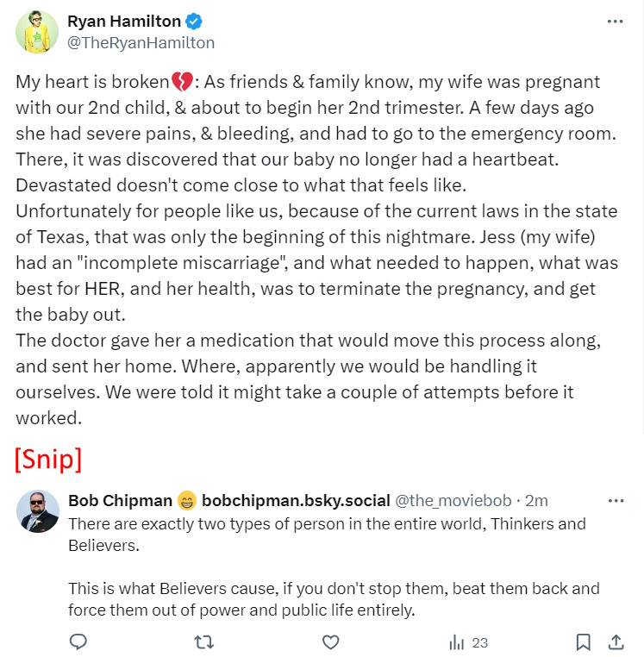Click the broken heart emoji in Ryan's tweet
The image size is (644, 657).
click(182, 83)
